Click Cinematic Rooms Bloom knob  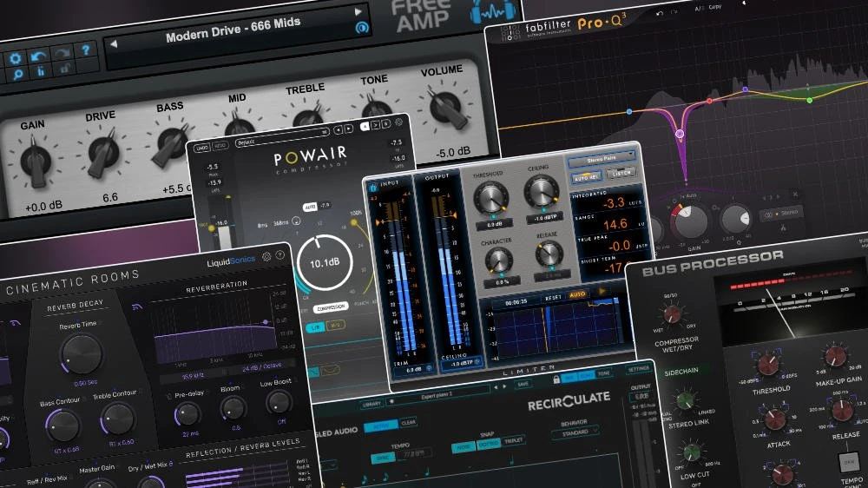[233, 408]
